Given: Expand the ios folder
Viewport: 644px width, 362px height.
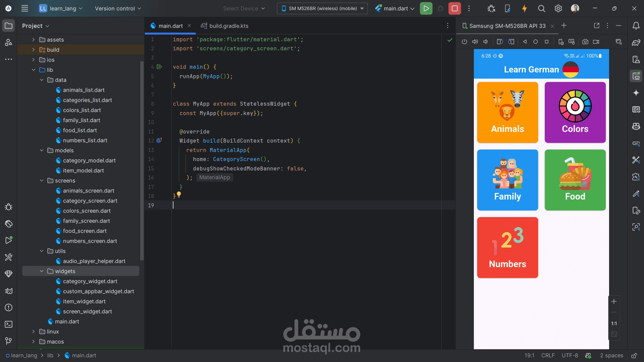Looking at the screenshot, I should pos(34,60).
